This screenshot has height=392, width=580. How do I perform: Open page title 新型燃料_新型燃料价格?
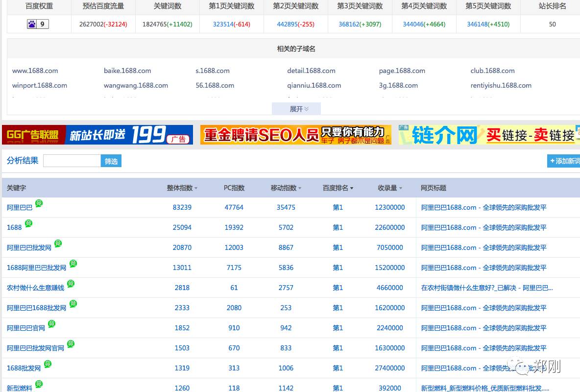pyautogui.click(x=485, y=388)
